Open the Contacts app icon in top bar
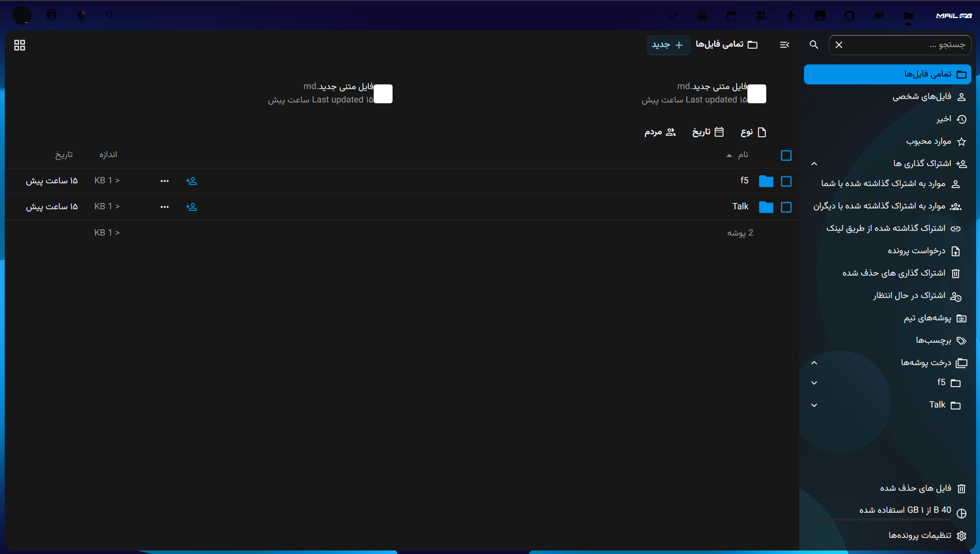This screenshot has width=980, height=554. coord(761,16)
